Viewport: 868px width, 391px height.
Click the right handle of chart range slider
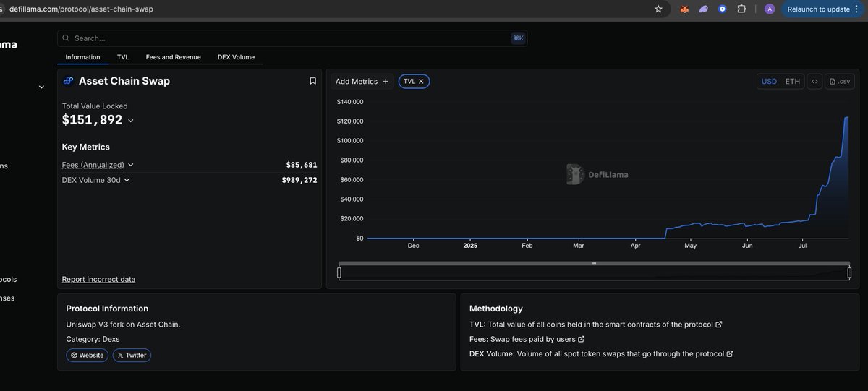click(x=849, y=272)
